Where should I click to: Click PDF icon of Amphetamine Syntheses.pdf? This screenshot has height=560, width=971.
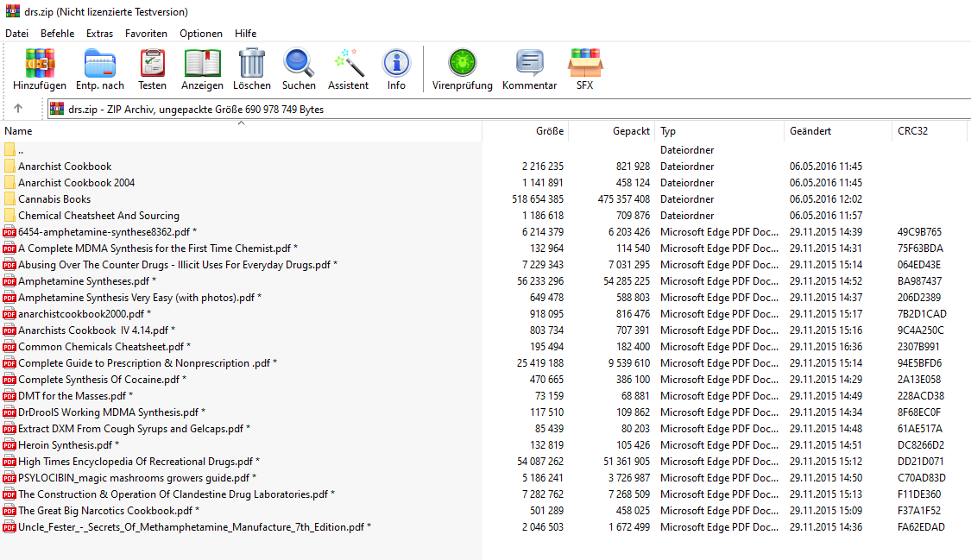coord(9,281)
